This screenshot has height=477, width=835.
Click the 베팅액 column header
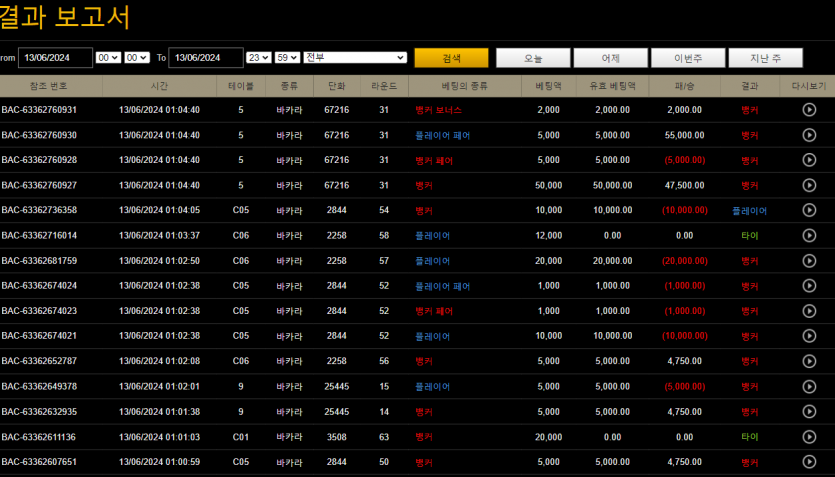[549, 86]
